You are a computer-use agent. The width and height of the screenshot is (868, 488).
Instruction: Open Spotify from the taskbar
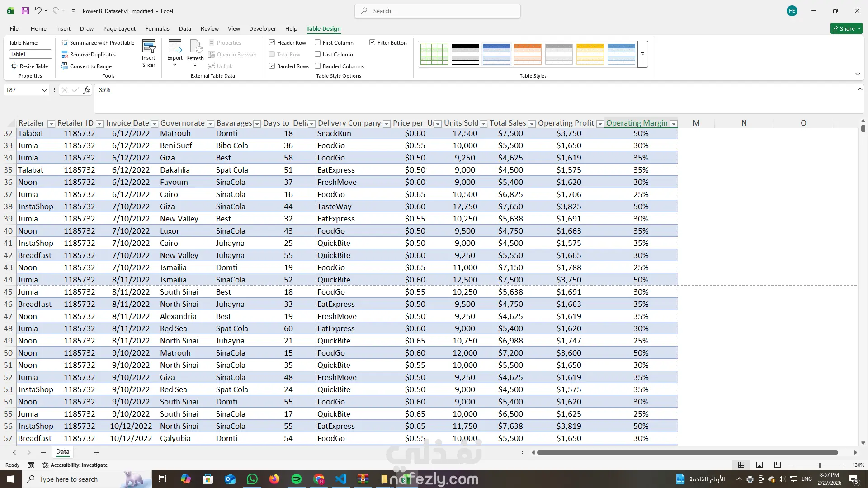(297, 479)
